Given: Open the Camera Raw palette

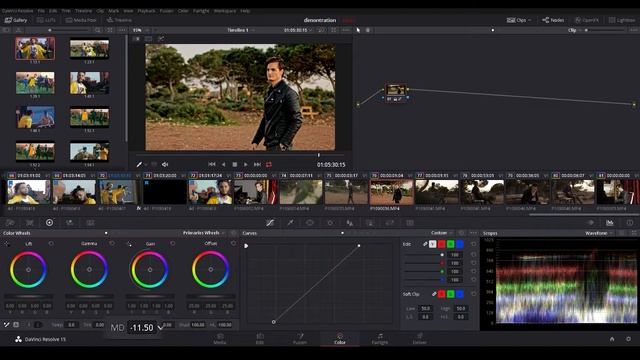Looking at the screenshot, I should [10, 223].
